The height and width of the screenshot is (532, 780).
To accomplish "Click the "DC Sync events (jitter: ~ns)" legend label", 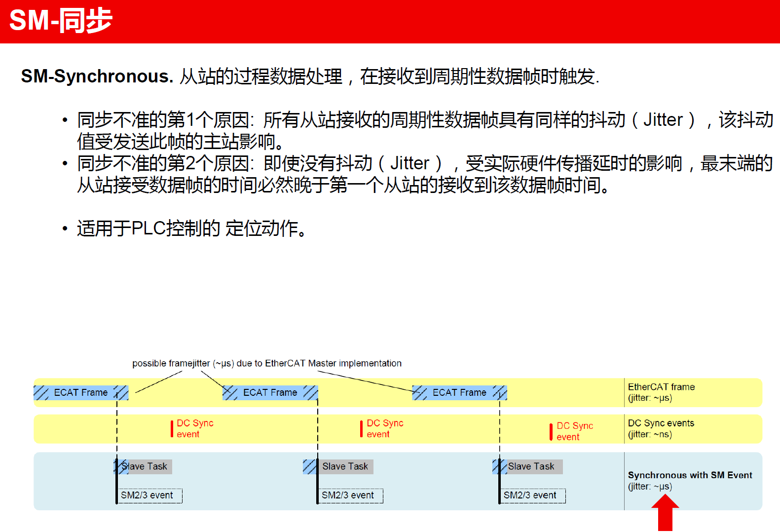I will point(661,429).
